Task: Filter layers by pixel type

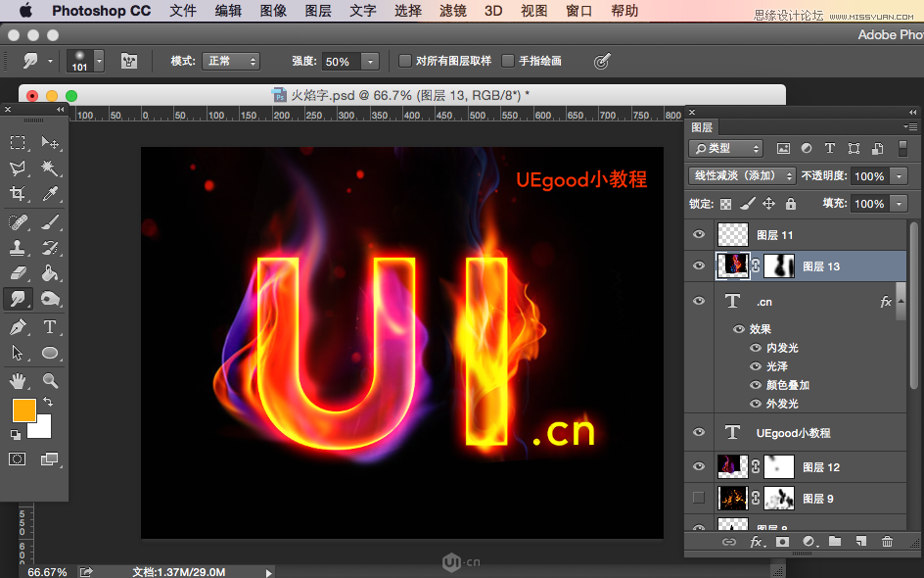Action: (783, 149)
